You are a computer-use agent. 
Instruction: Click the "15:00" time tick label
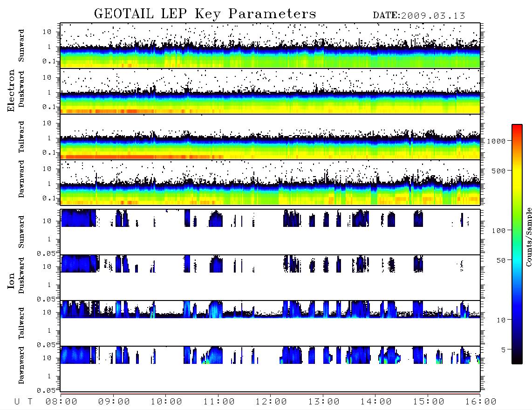tap(429, 402)
